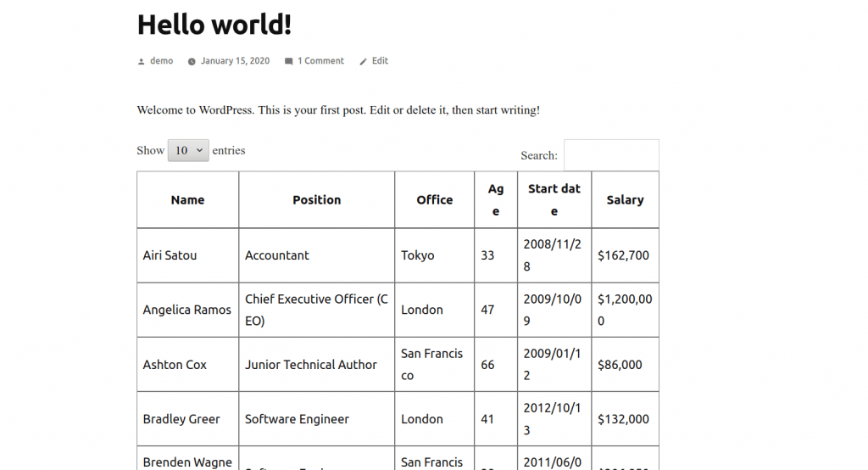Image resolution: width=868 pixels, height=470 pixels.
Task: Sort the table by Salary column
Action: coord(625,199)
